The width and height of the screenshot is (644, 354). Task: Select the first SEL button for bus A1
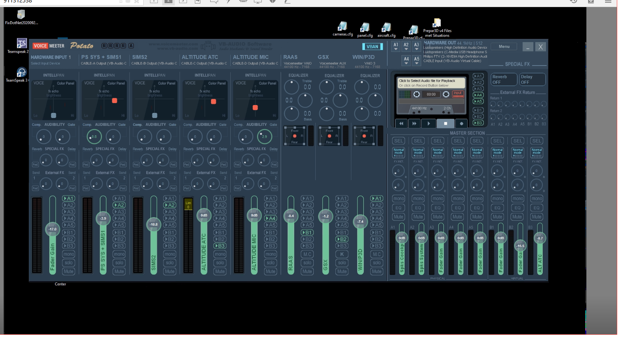point(398,141)
